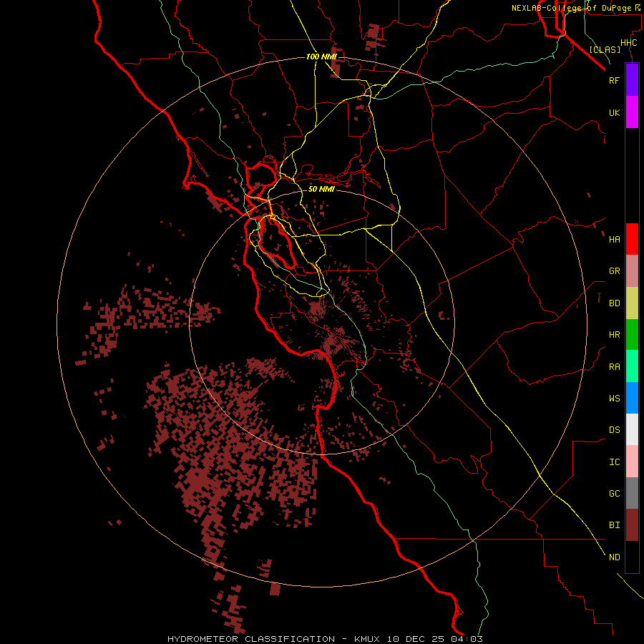Click the HA red legend swatch
644x644 pixels.
(x=632, y=239)
